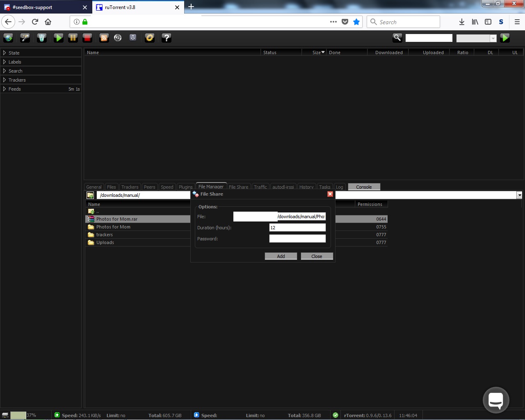Click the Add Torrent toolbar icon
Image resolution: width=525 pixels, height=420 pixels.
[8, 38]
